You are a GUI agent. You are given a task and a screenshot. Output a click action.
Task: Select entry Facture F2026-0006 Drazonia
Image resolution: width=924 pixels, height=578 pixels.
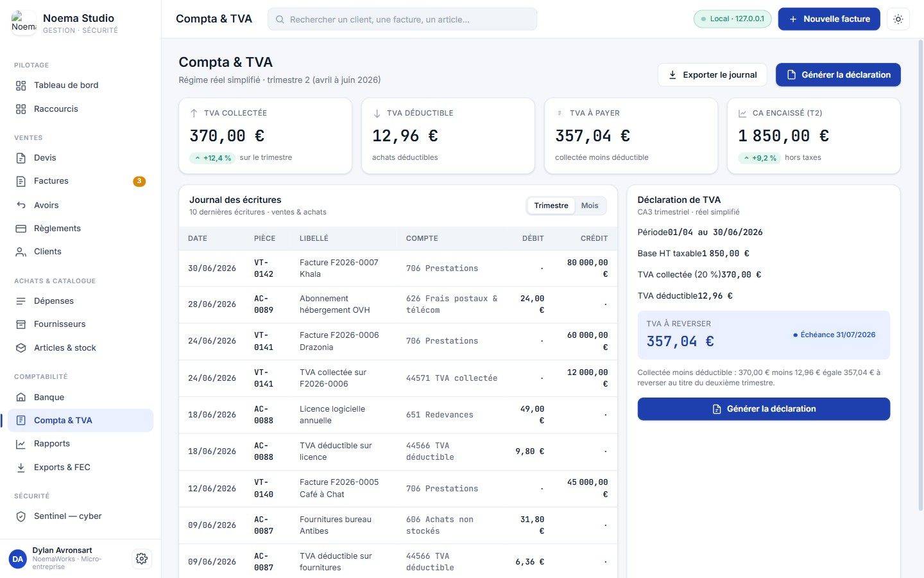398,341
